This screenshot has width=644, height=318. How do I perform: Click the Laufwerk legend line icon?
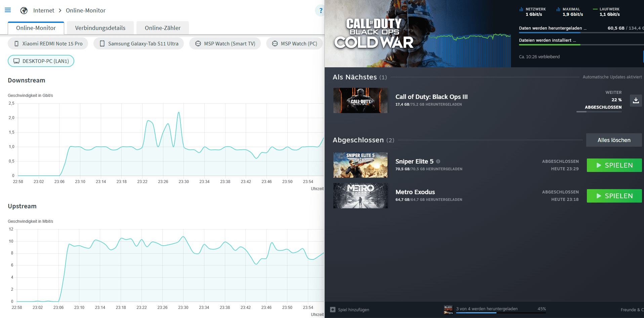click(595, 9)
